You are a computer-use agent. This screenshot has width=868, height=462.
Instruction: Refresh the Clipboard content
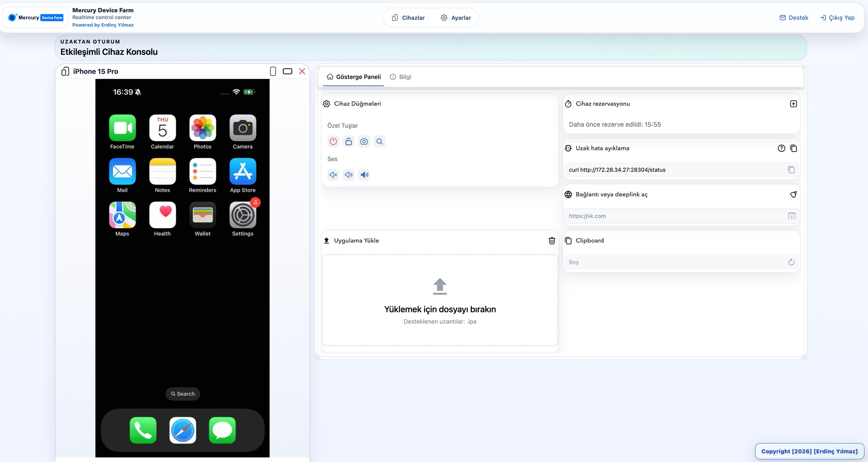pos(791,262)
